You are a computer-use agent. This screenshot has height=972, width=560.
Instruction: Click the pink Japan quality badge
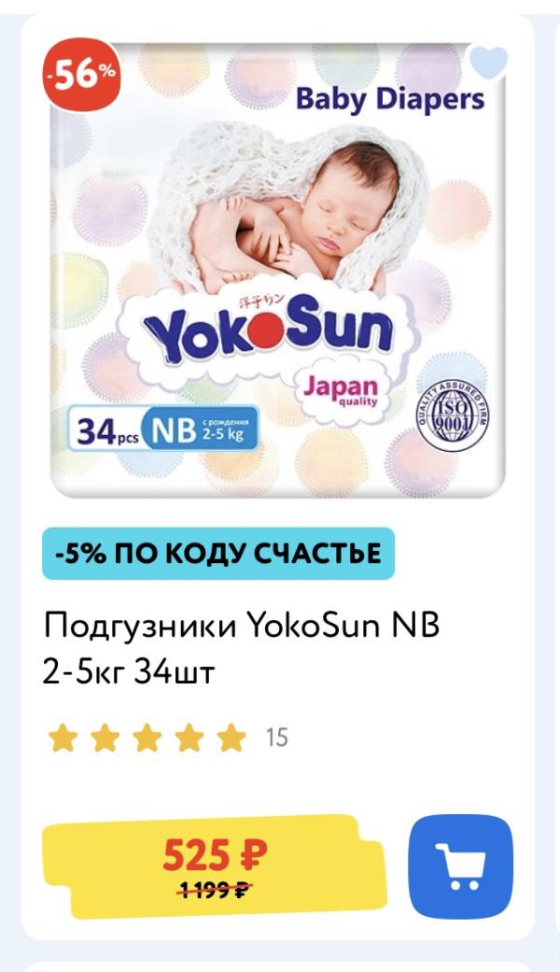tap(341, 390)
